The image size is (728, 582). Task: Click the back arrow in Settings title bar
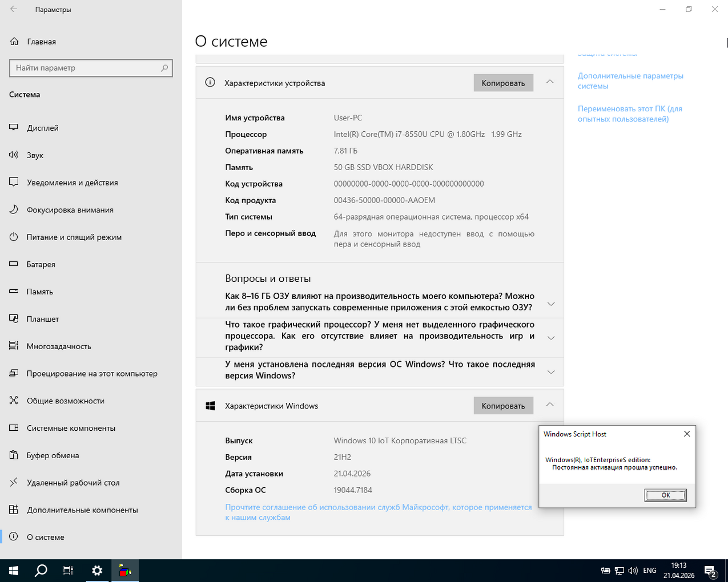click(x=14, y=10)
